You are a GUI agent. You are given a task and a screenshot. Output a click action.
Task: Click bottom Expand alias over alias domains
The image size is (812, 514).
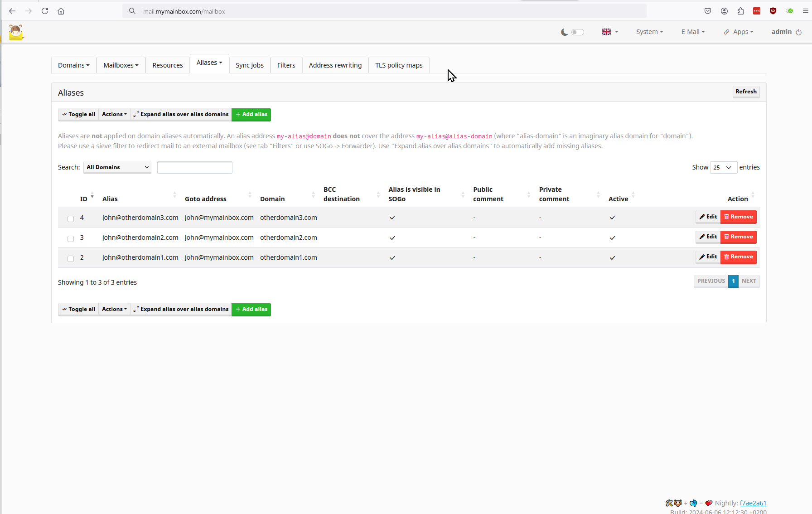[x=181, y=309]
